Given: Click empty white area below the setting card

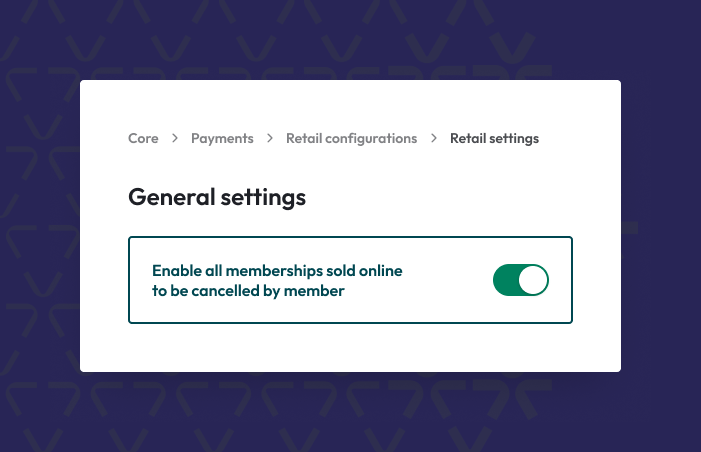Looking at the screenshot, I should 350,348.
